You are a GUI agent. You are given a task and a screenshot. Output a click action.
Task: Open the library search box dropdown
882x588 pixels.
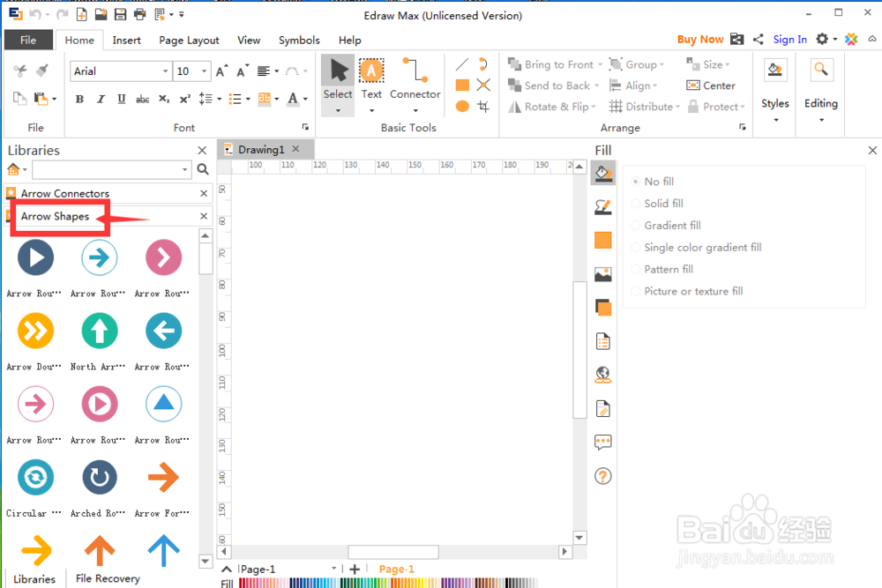coord(184,169)
